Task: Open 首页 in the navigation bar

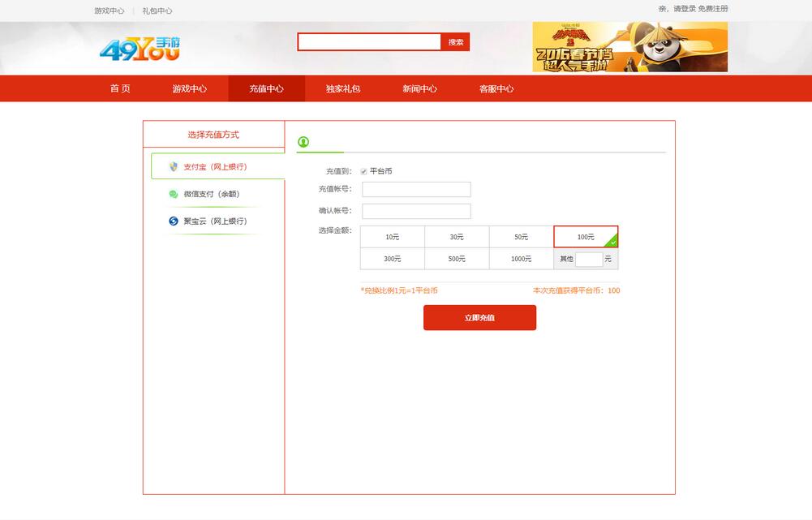Action: [x=120, y=88]
